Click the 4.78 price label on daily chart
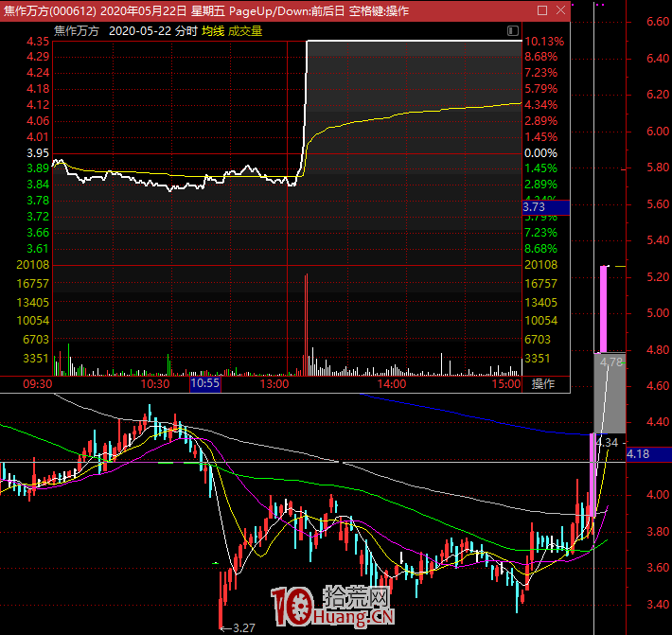The height and width of the screenshot is (635, 672). tap(610, 362)
